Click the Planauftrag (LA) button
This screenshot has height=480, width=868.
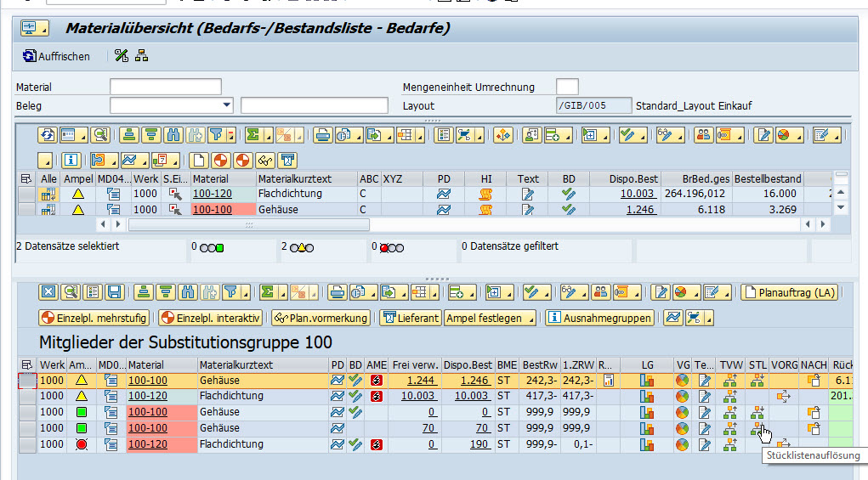coord(788,292)
